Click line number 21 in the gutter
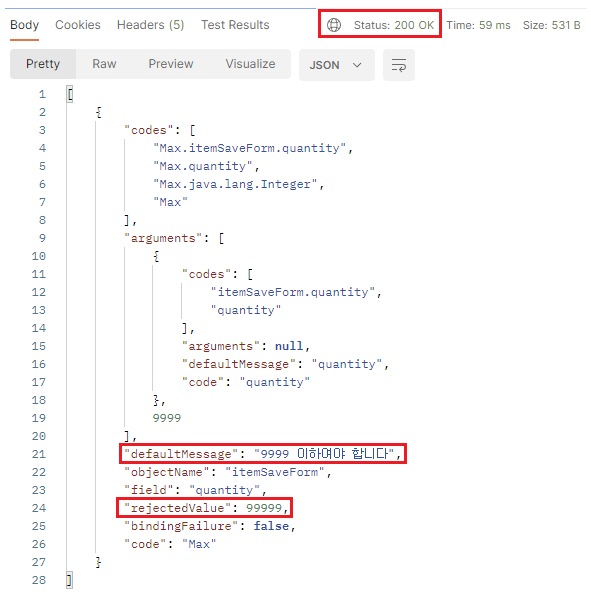591x599 pixels. 39,454
